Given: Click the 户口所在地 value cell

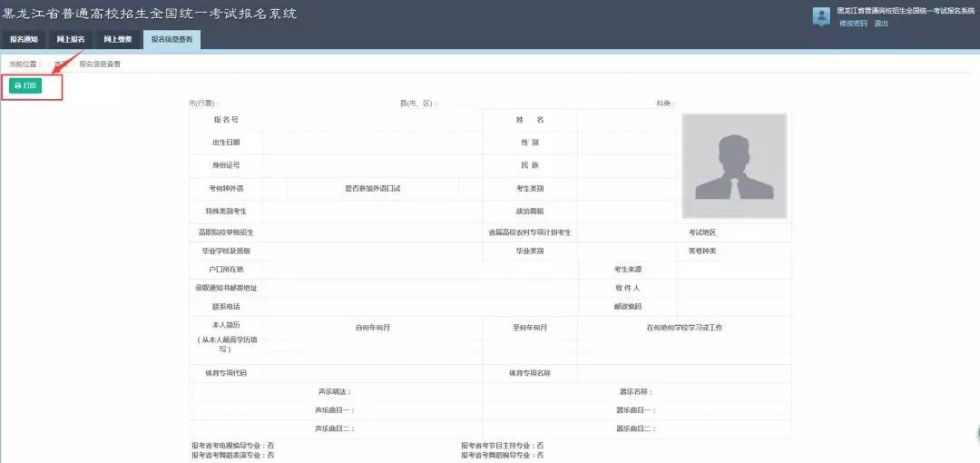Looking at the screenshot, I should (420, 270).
